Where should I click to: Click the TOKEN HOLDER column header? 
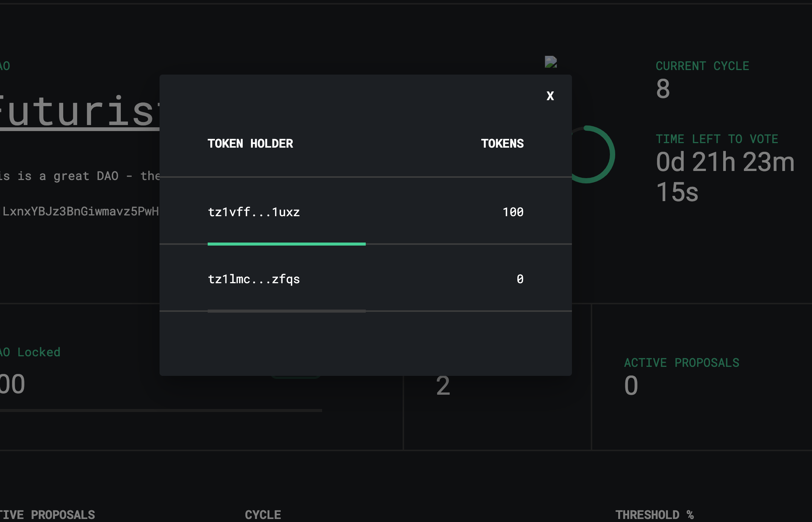pos(251,143)
